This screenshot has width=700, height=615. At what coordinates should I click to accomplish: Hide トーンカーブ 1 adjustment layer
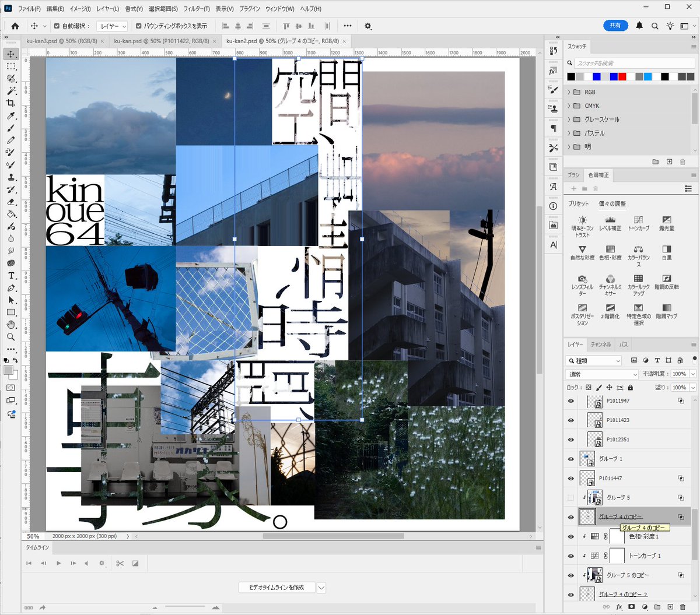point(571,556)
